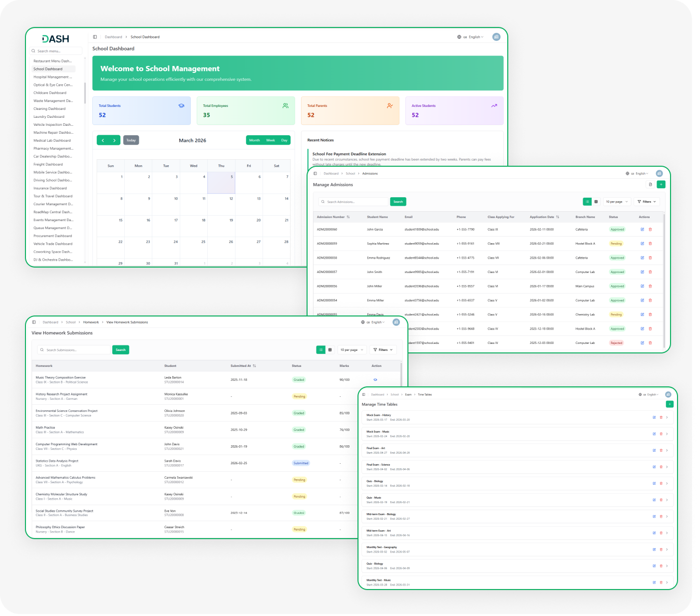The height and width of the screenshot is (616, 700).
Task: Switch Homework Submissions to list view
Action: pos(321,350)
